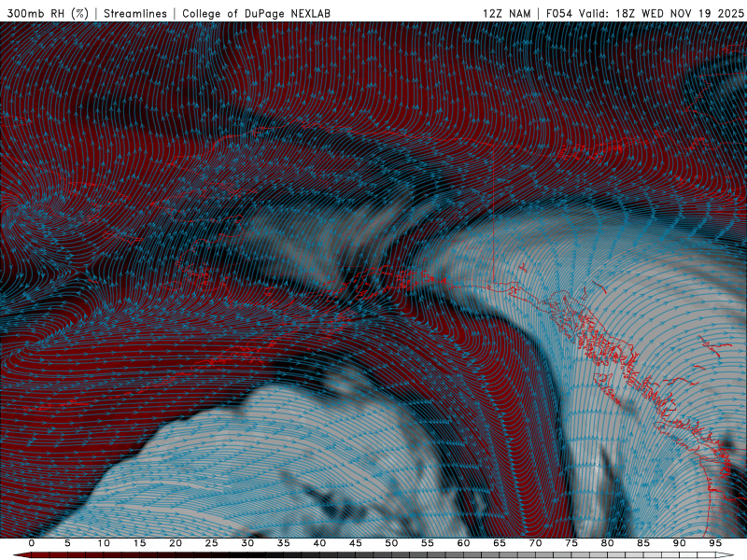Click the '95' color bar label
The width and height of the screenshot is (747, 560).
click(715, 543)
